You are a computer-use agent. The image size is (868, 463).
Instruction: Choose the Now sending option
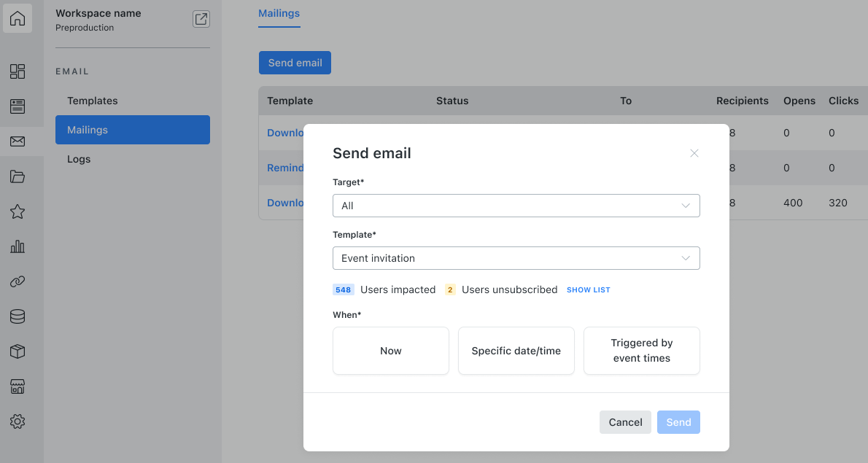(391, 351)
